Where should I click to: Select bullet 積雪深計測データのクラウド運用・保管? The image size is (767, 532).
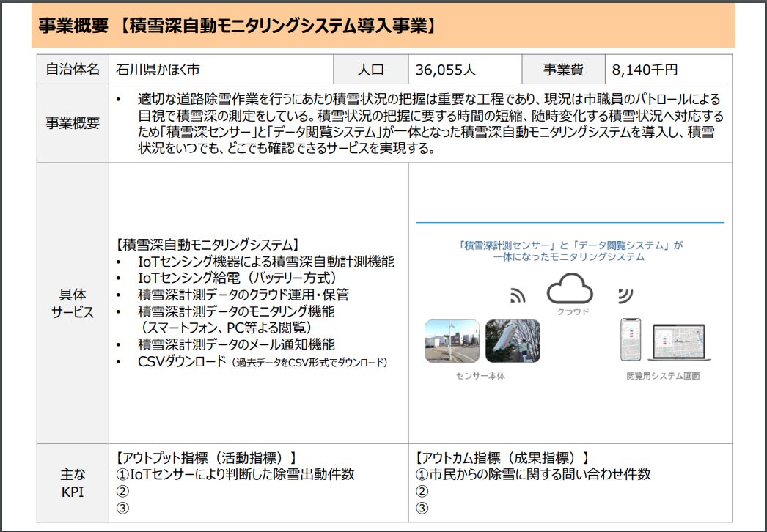[x=243, y=295]
